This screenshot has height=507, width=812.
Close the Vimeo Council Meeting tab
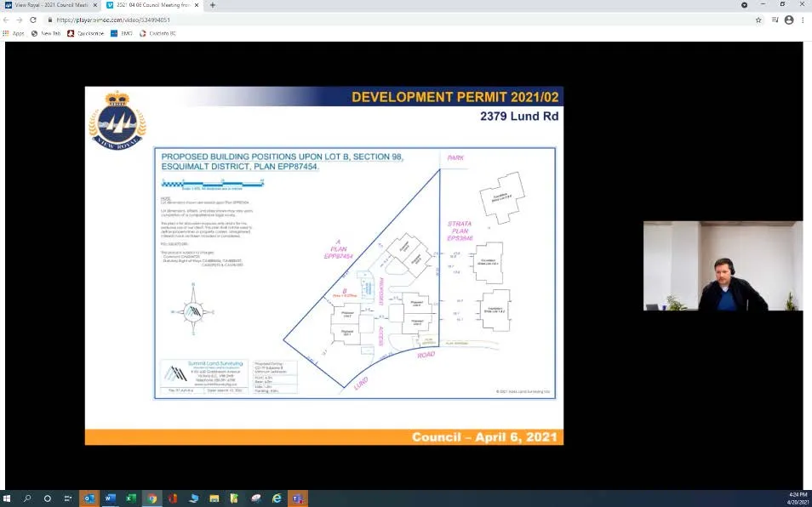point(197,5)
